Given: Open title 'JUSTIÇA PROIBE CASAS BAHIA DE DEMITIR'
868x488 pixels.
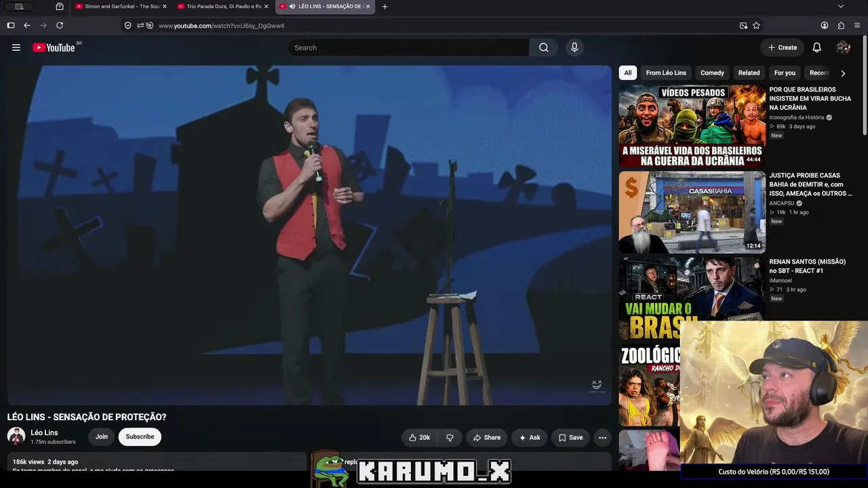Looking at the screenshot, I should (x=810, y=184).
